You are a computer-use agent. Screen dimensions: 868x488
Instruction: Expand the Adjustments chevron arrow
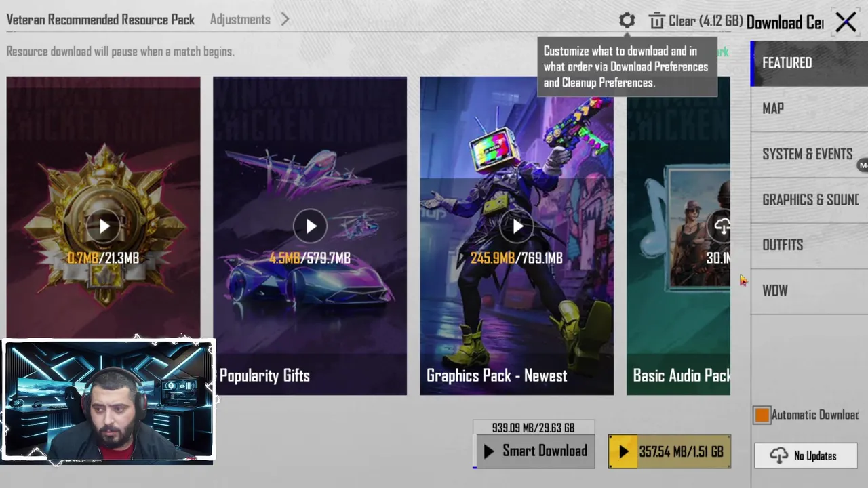(x=285, y=20)
